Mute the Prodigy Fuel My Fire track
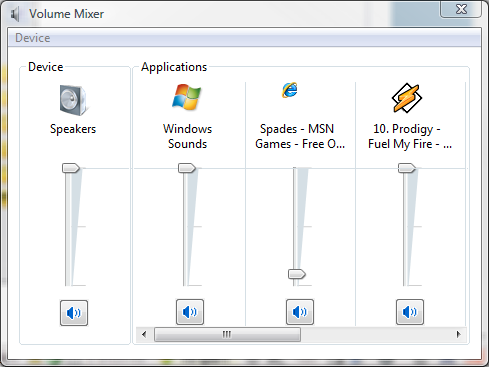Image resolution: width=489 pixels, height=367 pixels. coord(410,312)
